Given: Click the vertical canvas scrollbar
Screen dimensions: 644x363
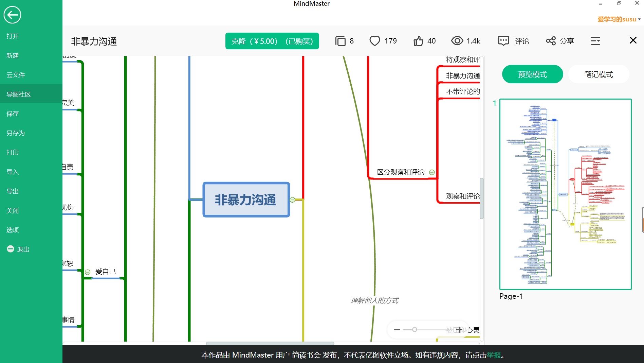Looking at the screenshot, I should pyautogui.click(x=481, y=198).
